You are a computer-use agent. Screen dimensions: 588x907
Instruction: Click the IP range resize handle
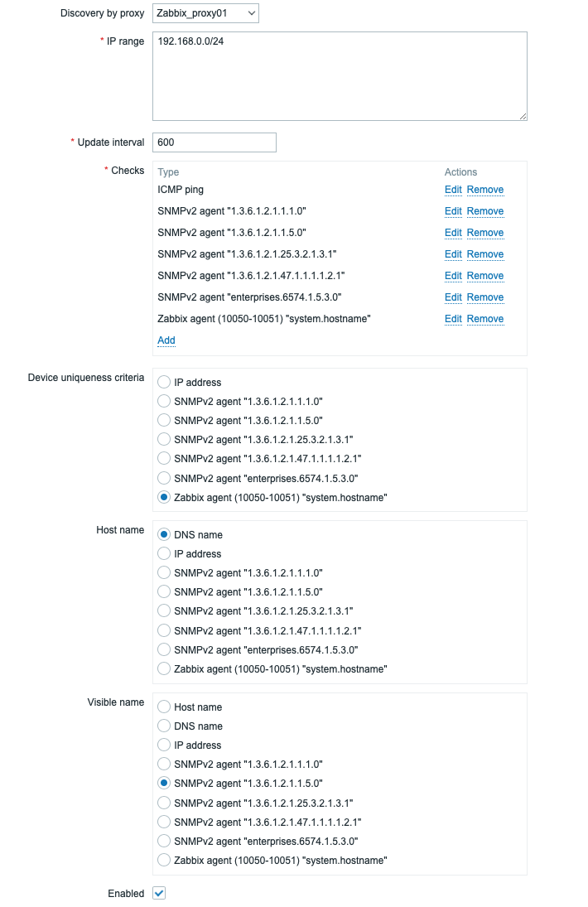523,115
